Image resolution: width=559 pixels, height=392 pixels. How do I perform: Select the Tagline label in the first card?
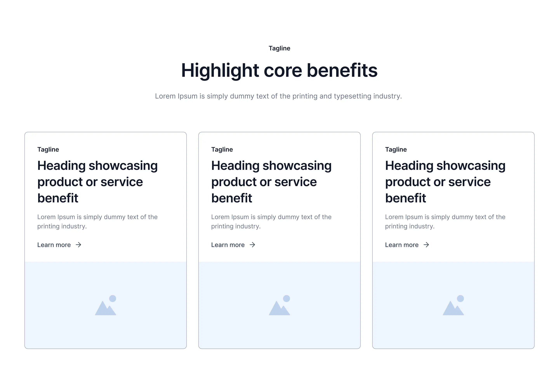pos(48,149)
